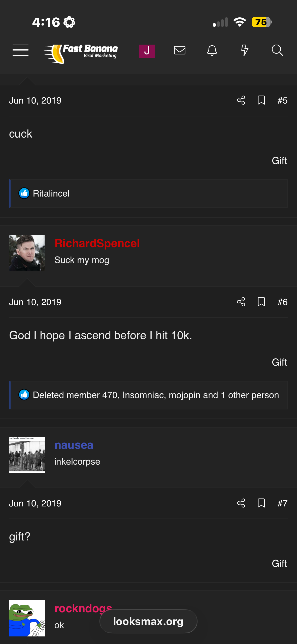Image resolution: width=297 pixels, height=644 pixels.
Task: Share post #7 via share icon
Action: coord(241,503)
